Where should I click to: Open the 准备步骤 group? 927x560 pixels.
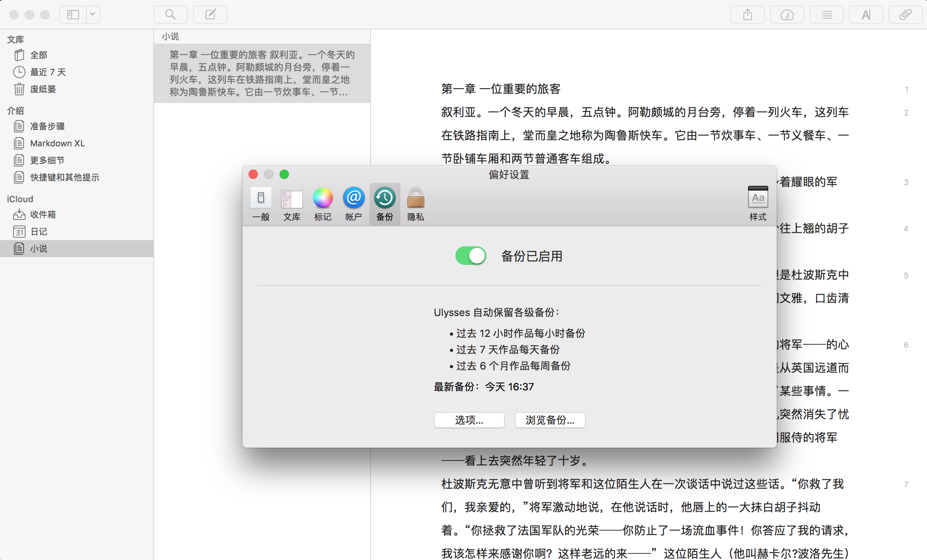tap(77, 126)
